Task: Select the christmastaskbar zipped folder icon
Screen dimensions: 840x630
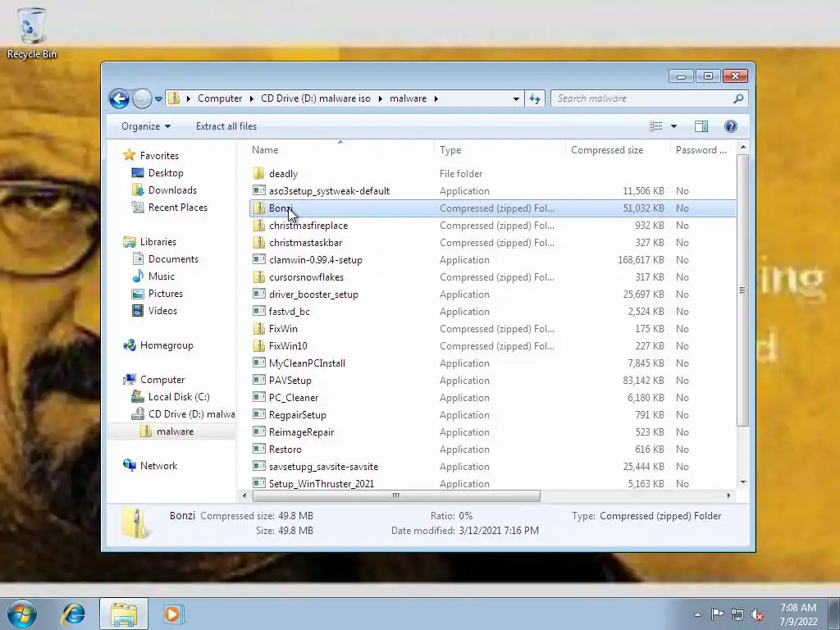Action: coord(258,243)
